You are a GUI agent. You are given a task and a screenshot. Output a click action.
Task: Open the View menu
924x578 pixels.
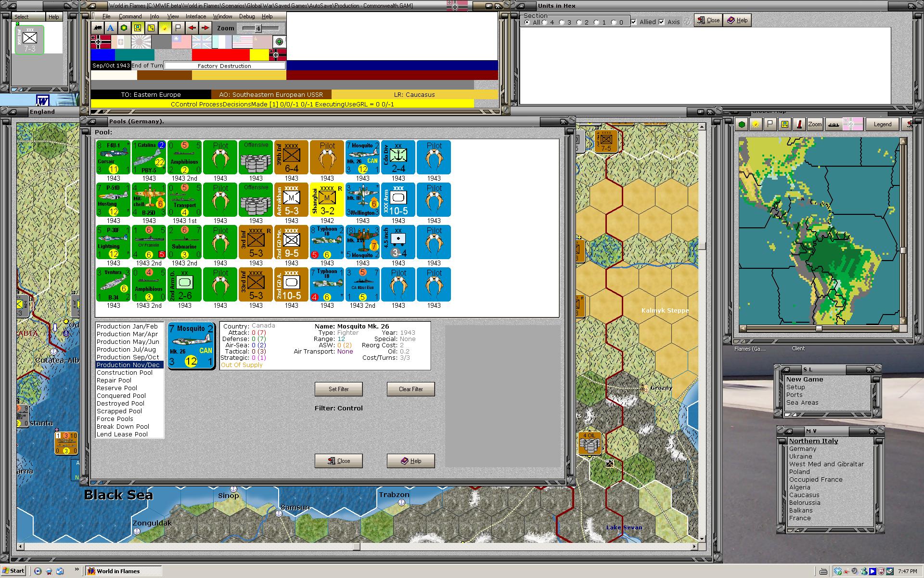(173, 16)
